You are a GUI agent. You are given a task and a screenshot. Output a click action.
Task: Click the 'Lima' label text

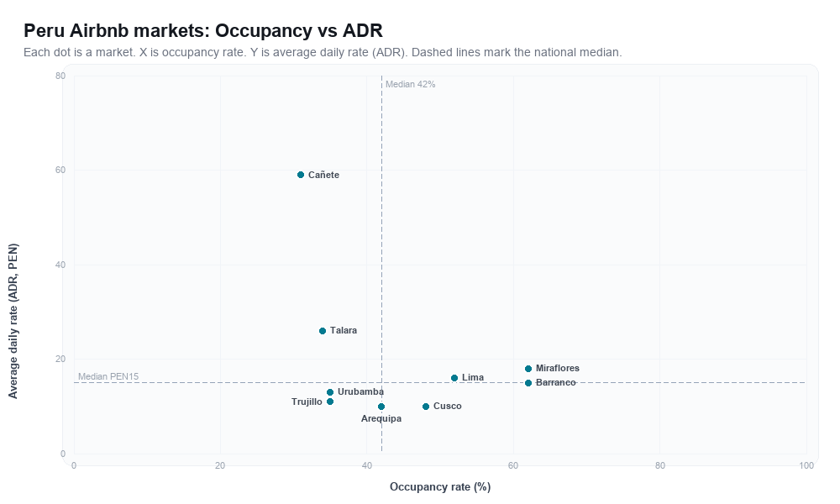(x=473, y=378)
